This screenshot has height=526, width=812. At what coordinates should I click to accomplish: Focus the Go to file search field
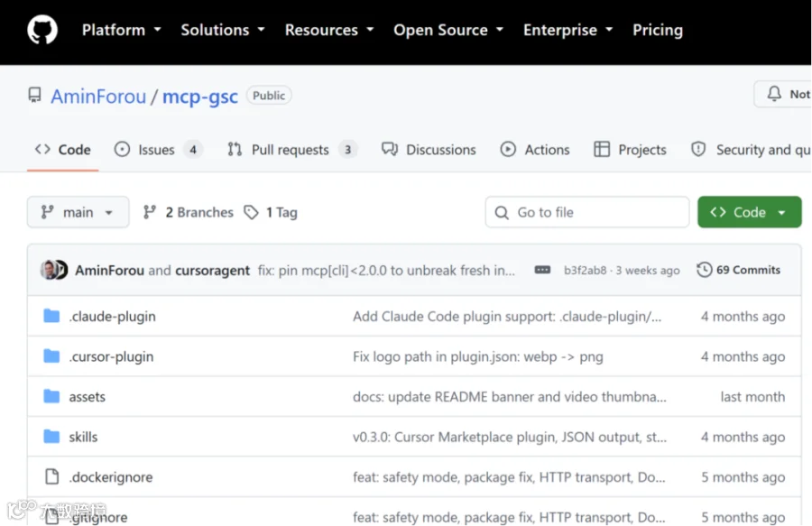(x=586, y=212)
